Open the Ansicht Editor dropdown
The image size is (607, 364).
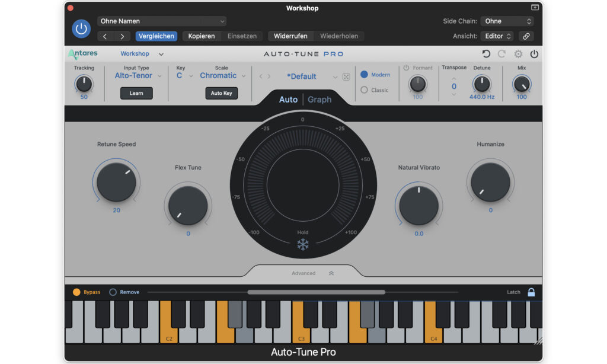tap(498, 36)
